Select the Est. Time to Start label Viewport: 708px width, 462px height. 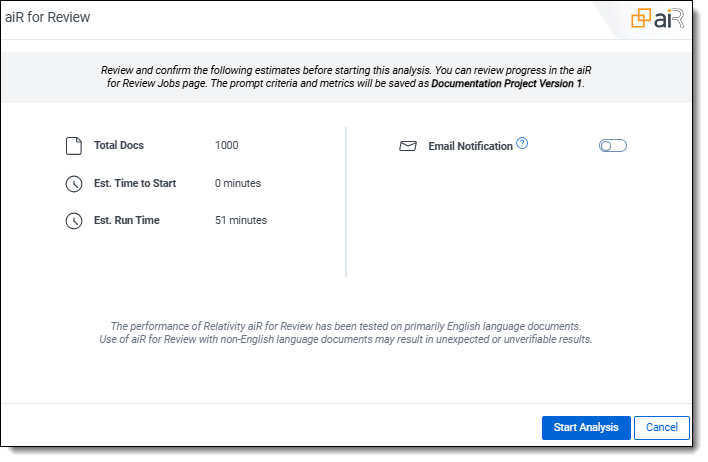[x=135, y=184]
